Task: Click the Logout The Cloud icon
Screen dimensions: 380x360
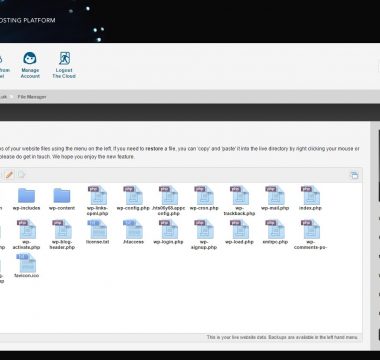Action: 64,65
